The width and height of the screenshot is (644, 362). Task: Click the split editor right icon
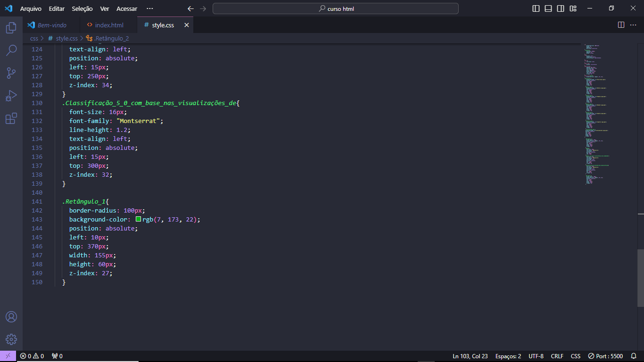pos(621,25)
